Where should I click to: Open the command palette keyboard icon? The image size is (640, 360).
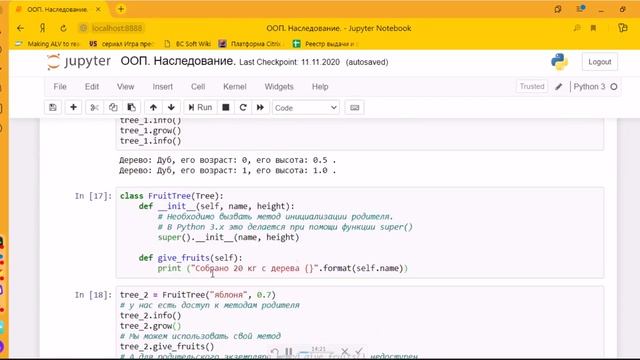point(354,107)
